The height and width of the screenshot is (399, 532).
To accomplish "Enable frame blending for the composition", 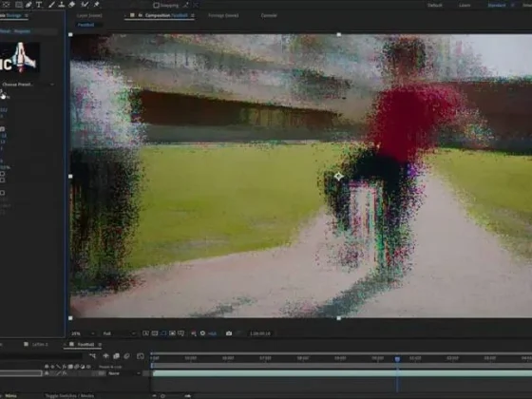I will [116, 356].
